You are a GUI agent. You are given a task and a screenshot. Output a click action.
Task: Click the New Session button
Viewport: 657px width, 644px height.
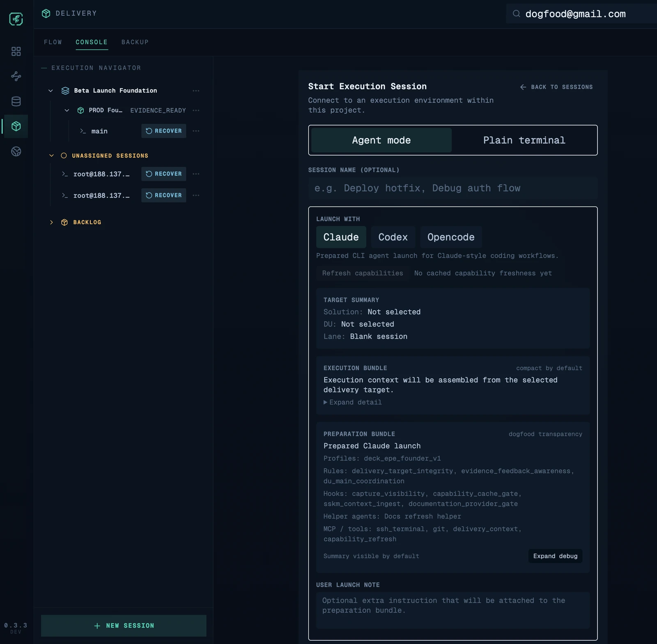point(124,626)
